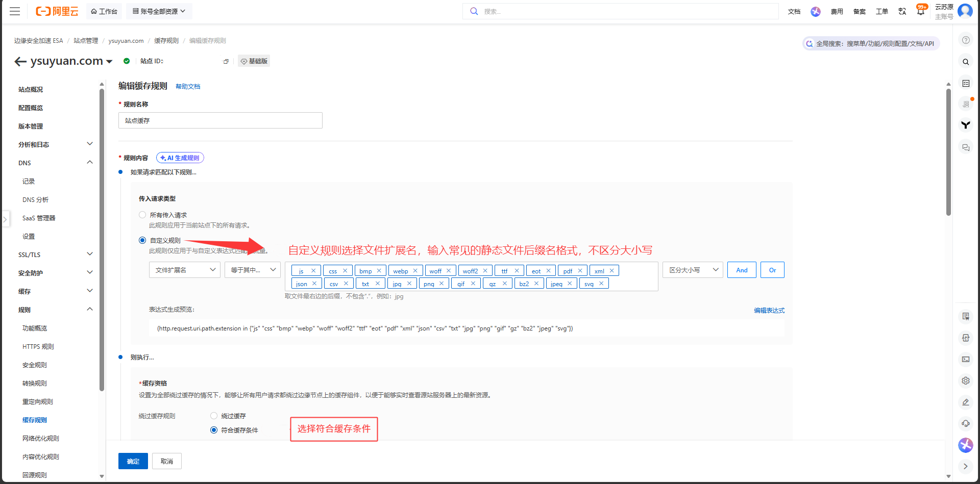This screenshot has width=980, height=484.
Task: Choose the 符合缓存条件 radio option
Action: 214,430
